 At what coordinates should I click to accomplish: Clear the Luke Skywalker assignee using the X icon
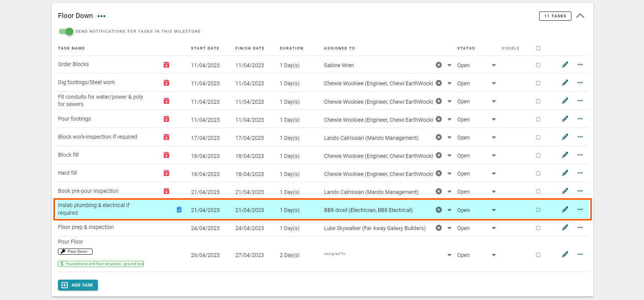pos(439,228)
